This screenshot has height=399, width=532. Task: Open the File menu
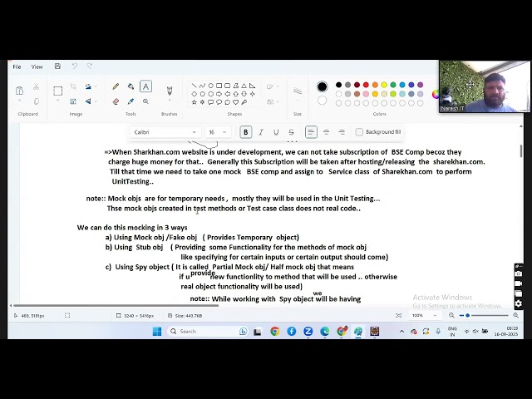17,66
